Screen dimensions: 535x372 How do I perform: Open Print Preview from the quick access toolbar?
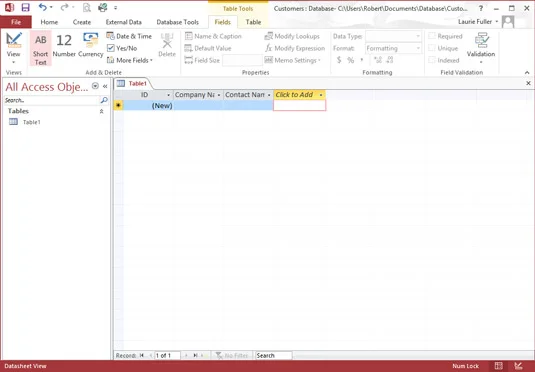87,8
